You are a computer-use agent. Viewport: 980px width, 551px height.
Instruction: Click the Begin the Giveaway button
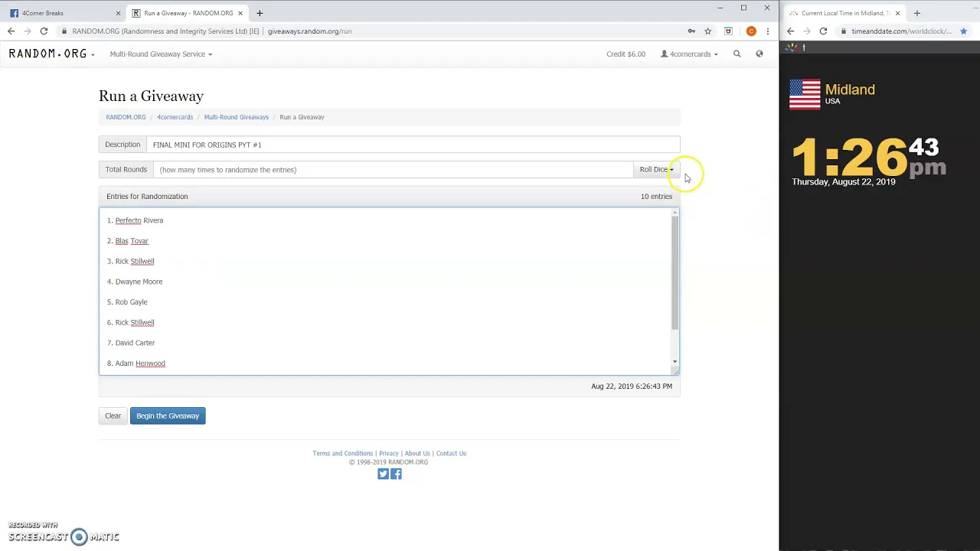pos(168,416)
